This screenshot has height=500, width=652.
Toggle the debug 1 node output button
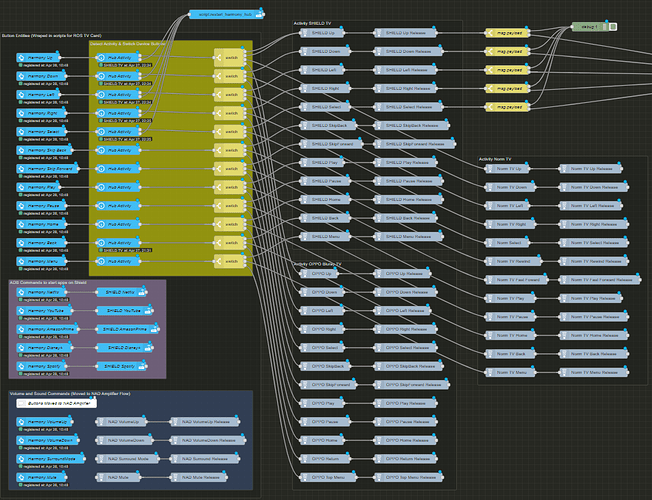(612, 27)
